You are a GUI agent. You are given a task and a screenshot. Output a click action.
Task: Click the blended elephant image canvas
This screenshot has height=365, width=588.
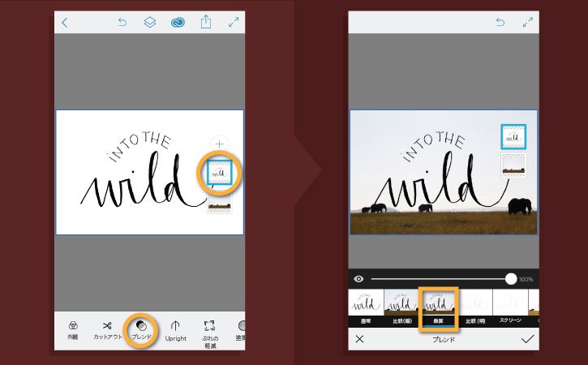pyautogui.click(x=444, y=172)
